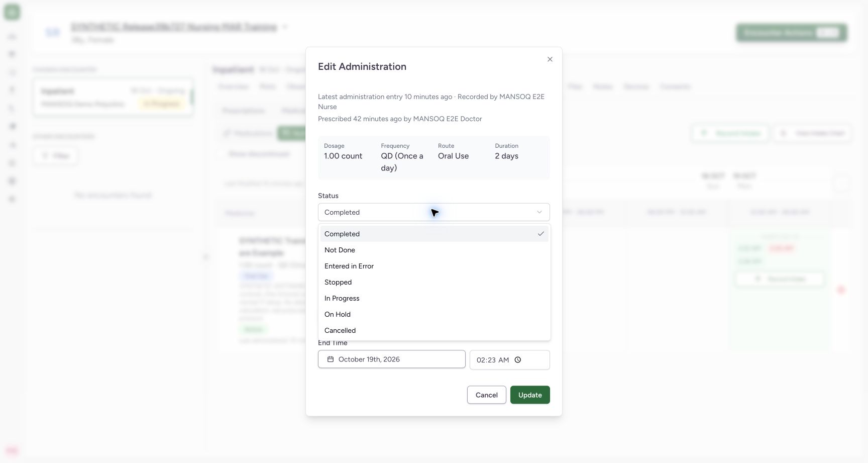This screenshot has height=463, width=868.
Task: Click the Duration value 2 days
Action: pyautogui.click(x=506, y=156)
